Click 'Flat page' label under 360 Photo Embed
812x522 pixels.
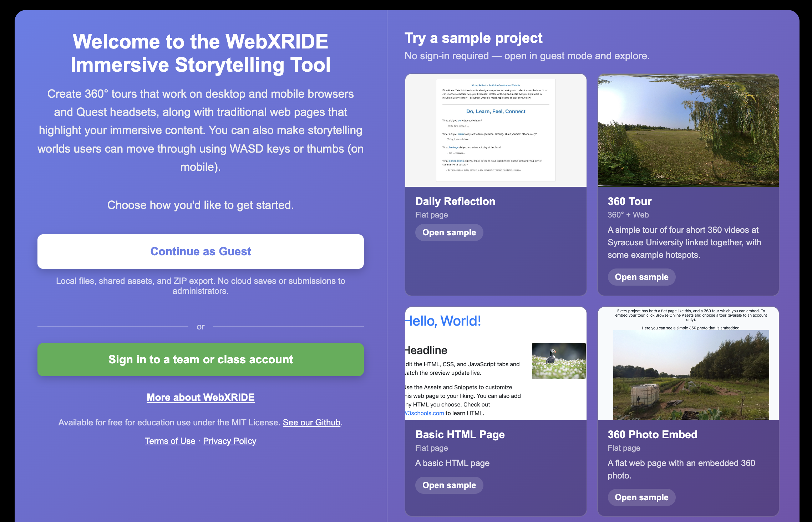pos(624,448)
